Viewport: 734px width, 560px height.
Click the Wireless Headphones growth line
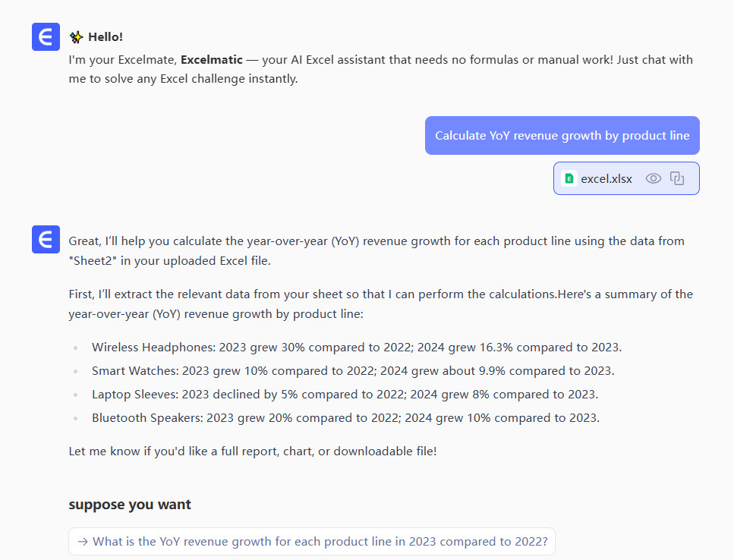(356, 348)
